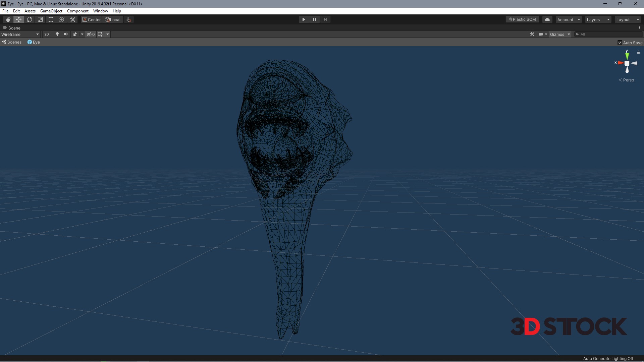
Task: Open the Gizmos dropdown arrow
Action: (569, 34)
